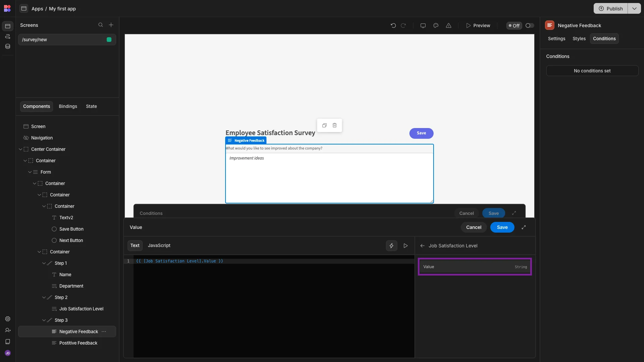This screenshot has width=644, height=362.
Task: Run the binding with play icon
Action: click(406, 246)
